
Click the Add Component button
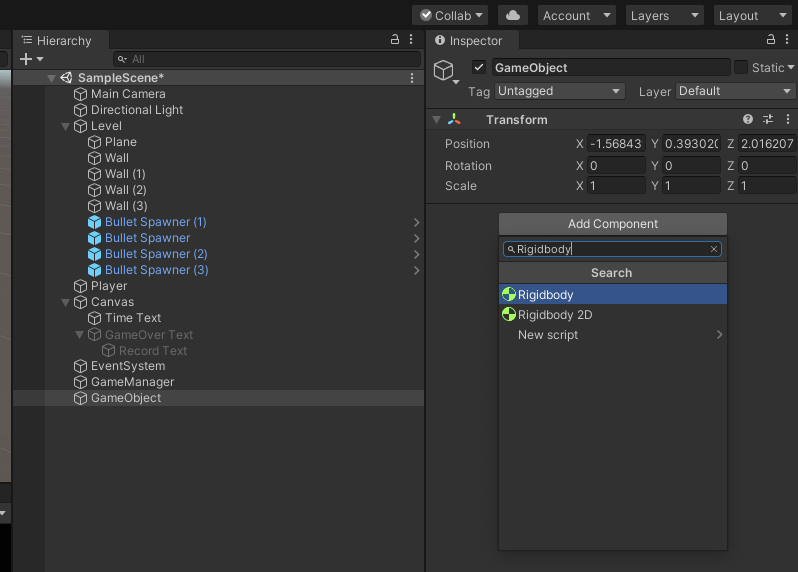(x=613, y=224)
